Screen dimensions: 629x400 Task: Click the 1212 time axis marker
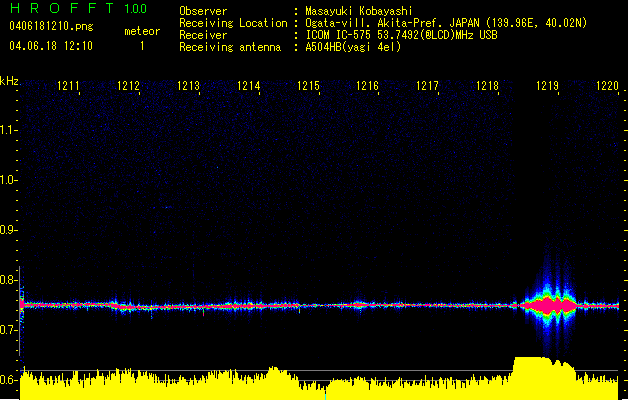click(128, 86)
